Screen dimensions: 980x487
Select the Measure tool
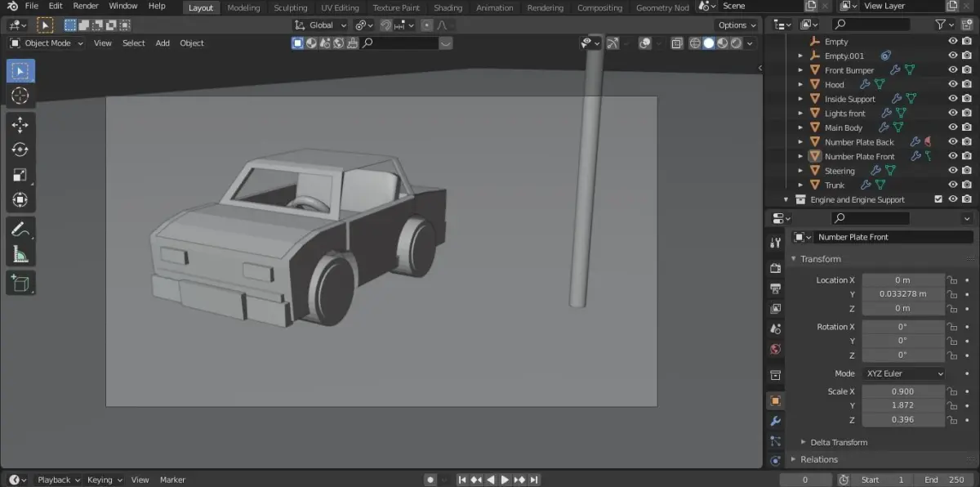pyautogui.click(x=20, y=255)
